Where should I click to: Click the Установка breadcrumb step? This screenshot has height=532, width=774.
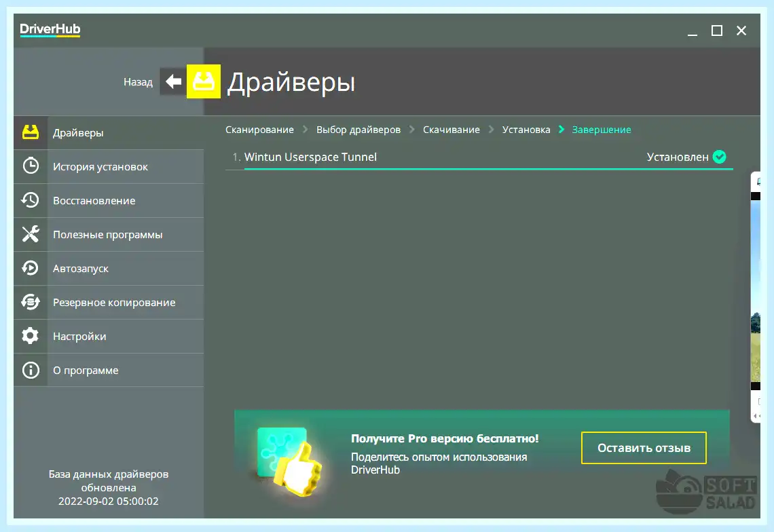(526, 130)
